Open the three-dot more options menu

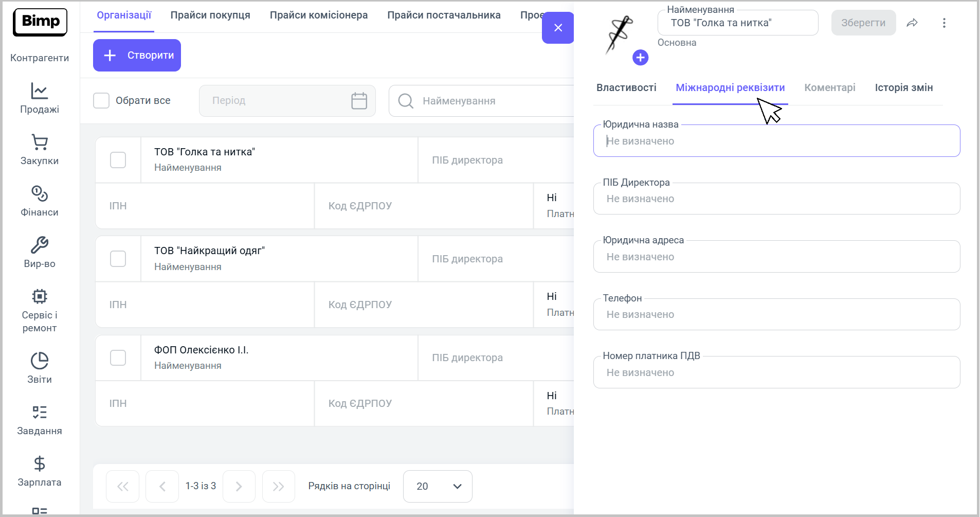coord(943,23)
